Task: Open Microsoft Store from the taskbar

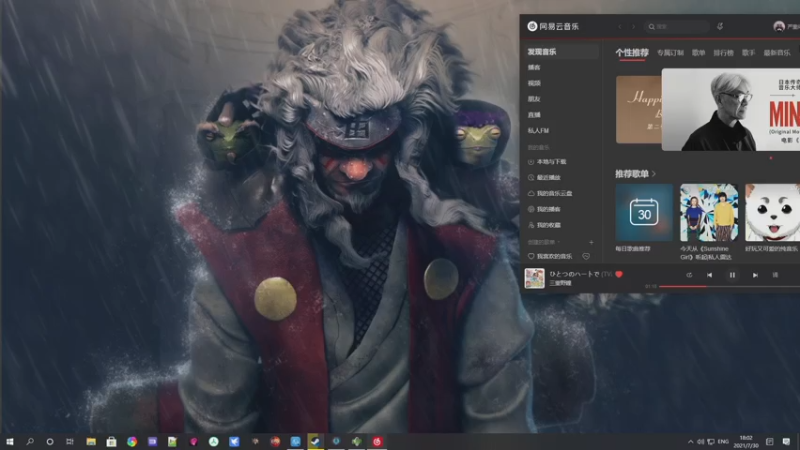Action: click(111, 441)
